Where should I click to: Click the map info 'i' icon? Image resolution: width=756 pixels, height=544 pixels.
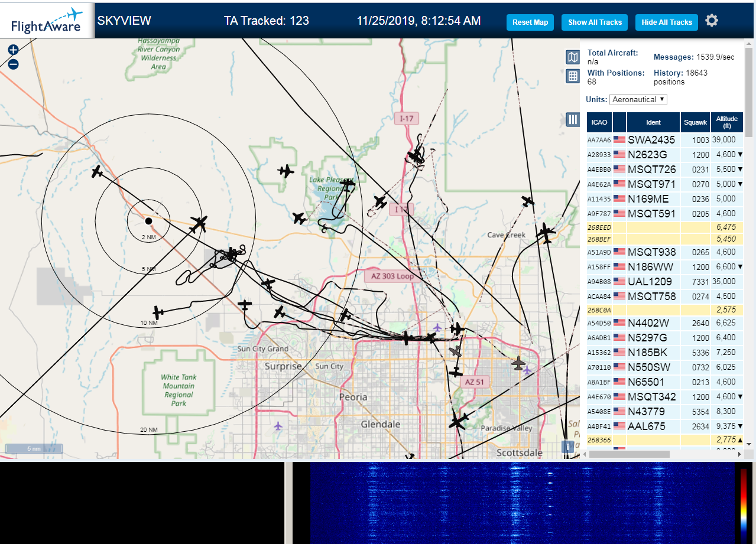click(x=567, y=447)
